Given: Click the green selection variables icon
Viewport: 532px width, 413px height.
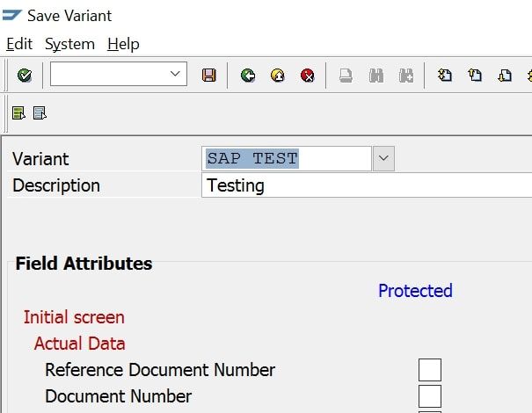Looking at the screenshot, I should click(x=18, y=112).
